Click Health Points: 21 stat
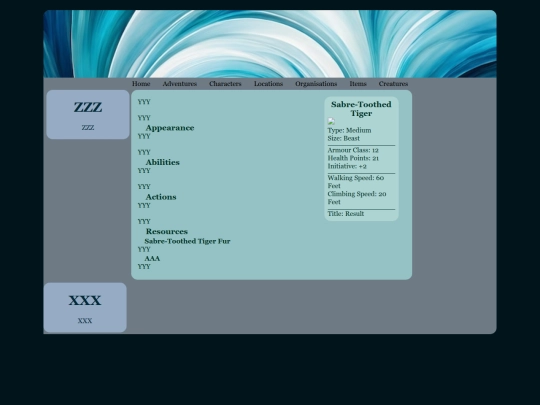 (x=353, y=158)
